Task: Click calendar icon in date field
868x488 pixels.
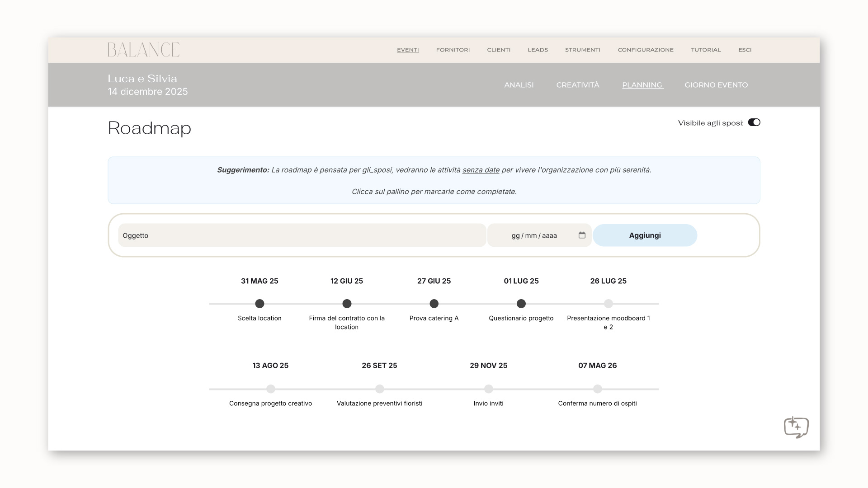Action: coord(582,235)
